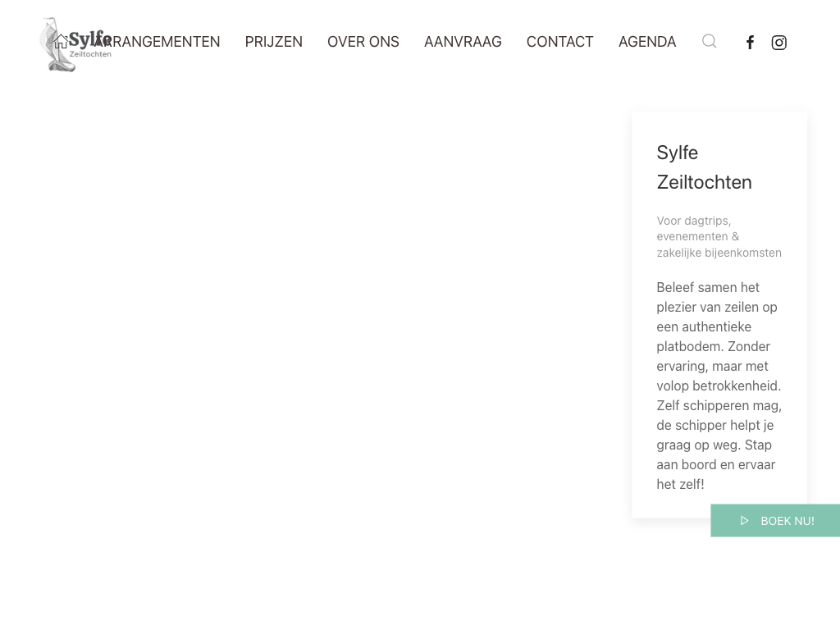Navigate to the Contact page

559,42
